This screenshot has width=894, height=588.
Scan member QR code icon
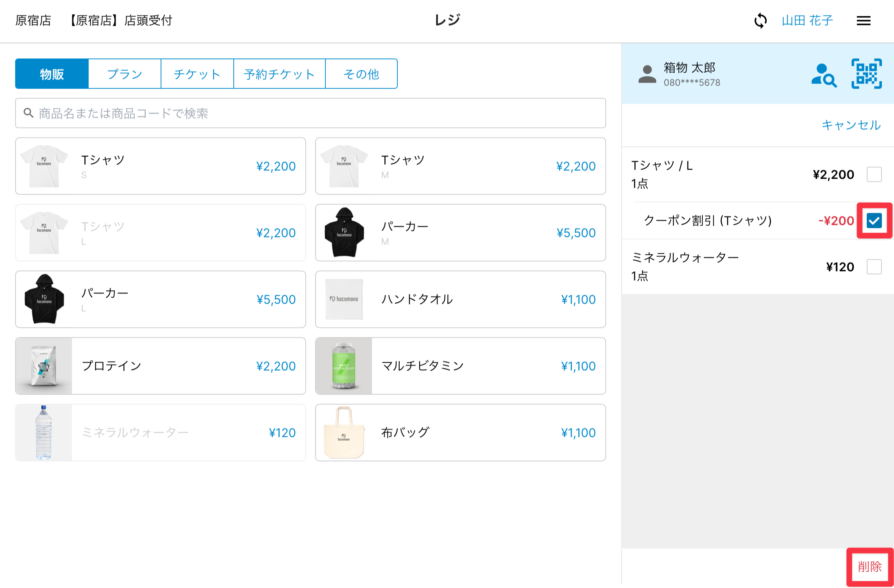tap(866, 74)
